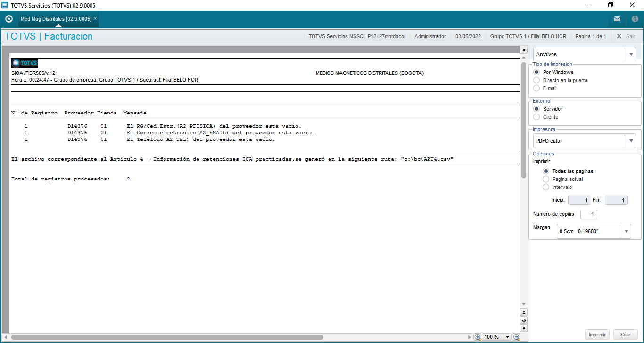
Task: Click the A2_PFISICA error message line
Action: coord(214,126)
